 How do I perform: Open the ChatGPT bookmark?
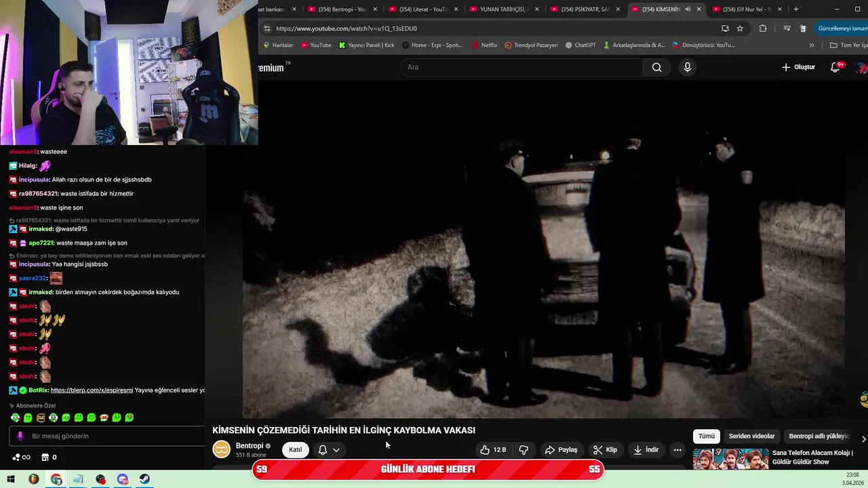click(x=580, y=45)
